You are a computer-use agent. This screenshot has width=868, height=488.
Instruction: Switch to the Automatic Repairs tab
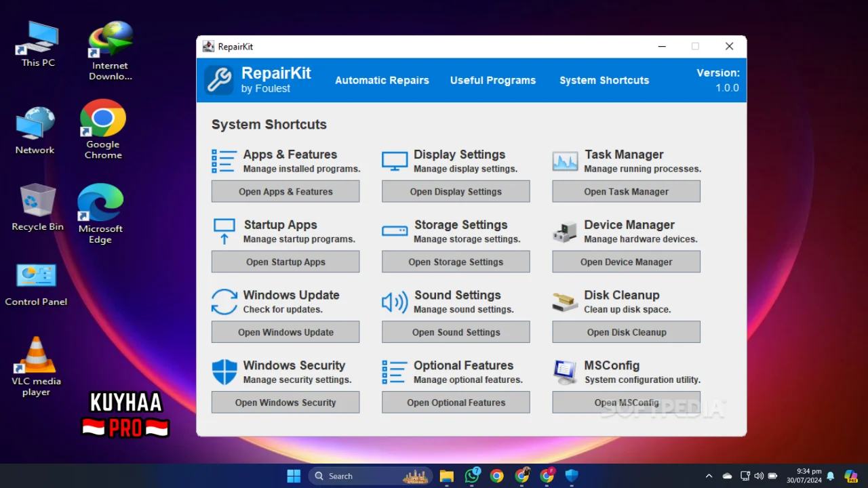(382, 80)
